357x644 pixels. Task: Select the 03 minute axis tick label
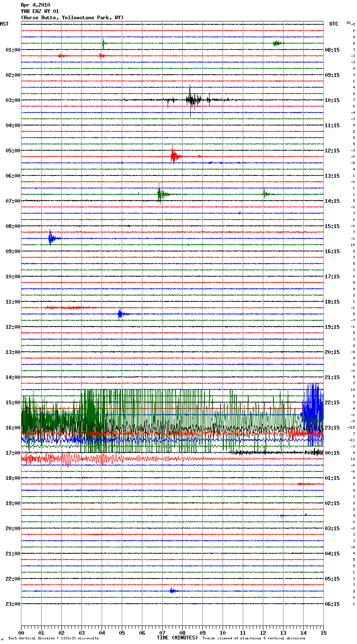(x=82, y=633)
